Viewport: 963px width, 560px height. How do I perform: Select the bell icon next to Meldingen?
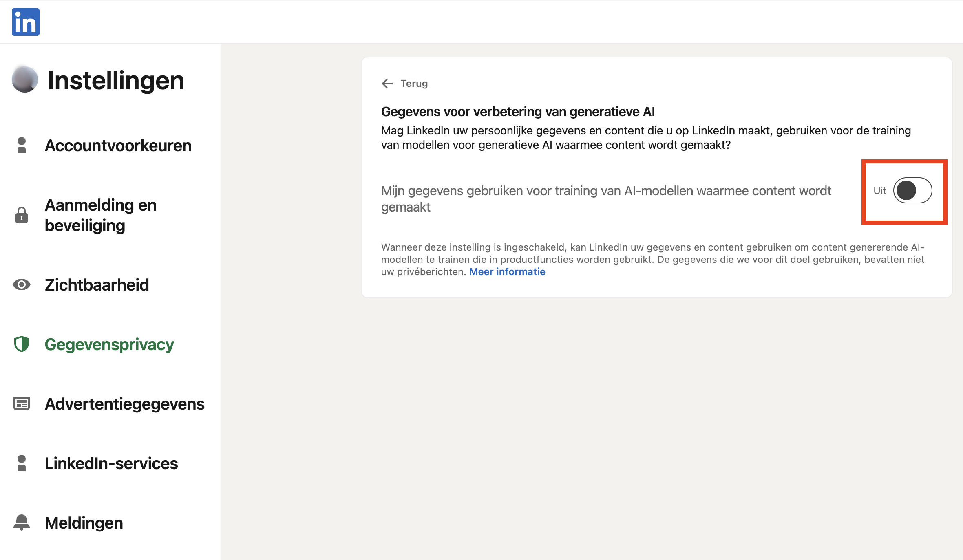[21, 523]
